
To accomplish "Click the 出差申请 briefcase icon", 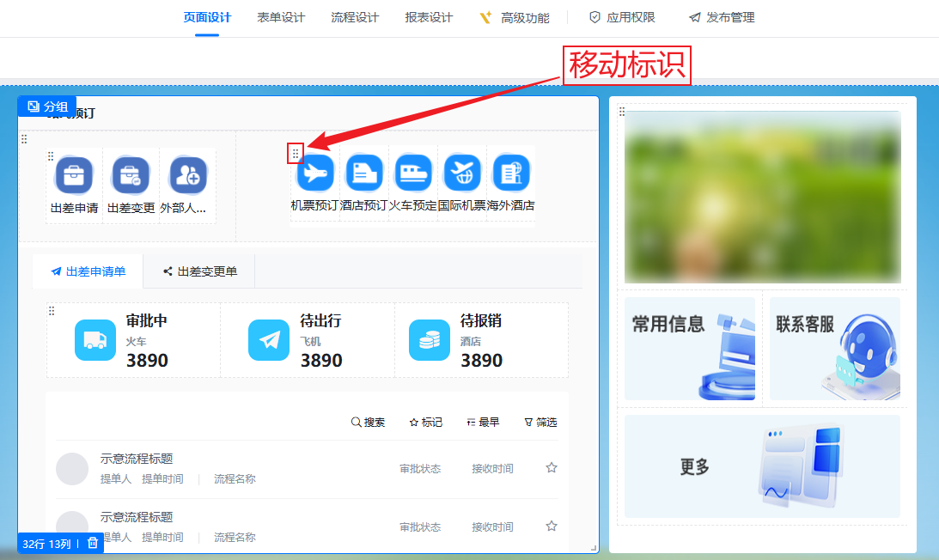I will [75, 176].
